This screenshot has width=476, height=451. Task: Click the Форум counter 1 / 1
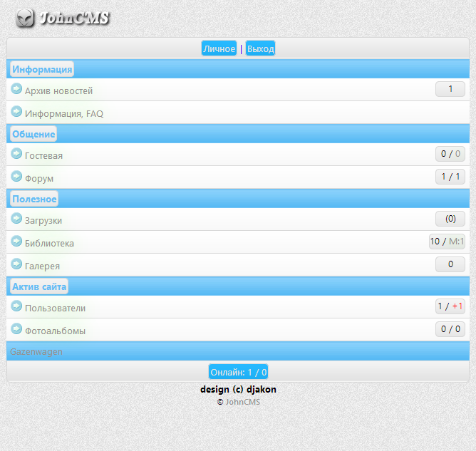(450, 177)
